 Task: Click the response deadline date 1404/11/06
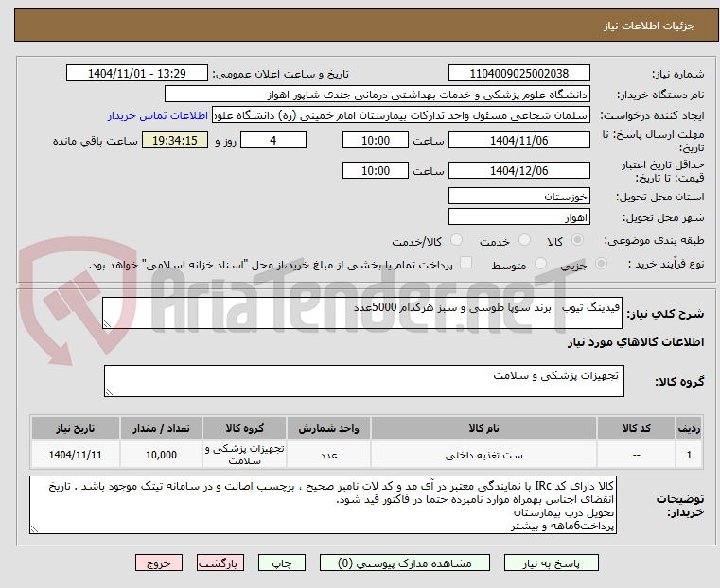[x=518, y=140]
